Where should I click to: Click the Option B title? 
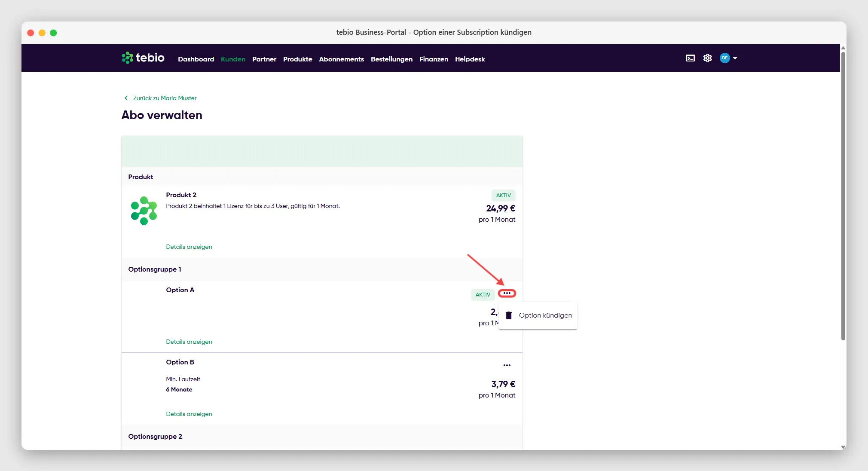[x=180, y=362]
